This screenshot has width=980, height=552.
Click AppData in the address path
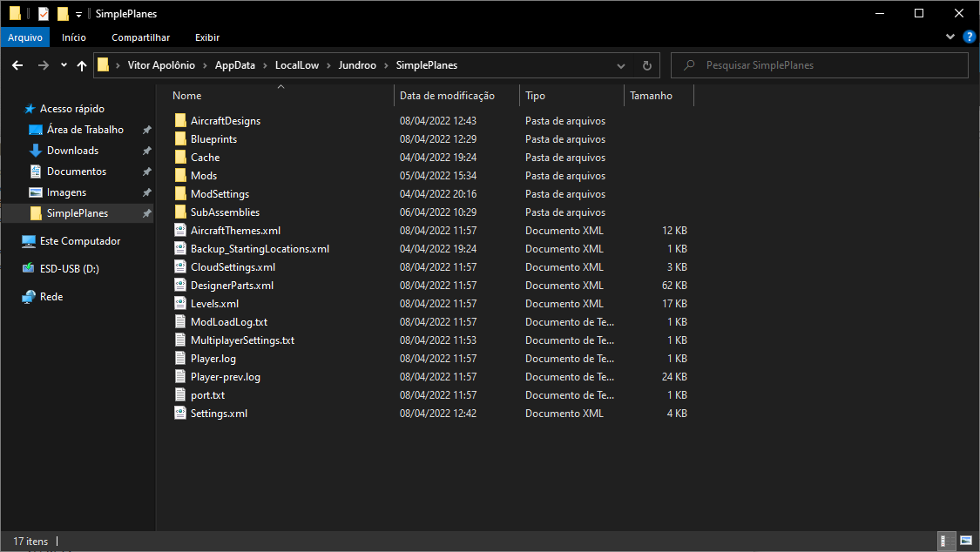[x=235, y=65]
